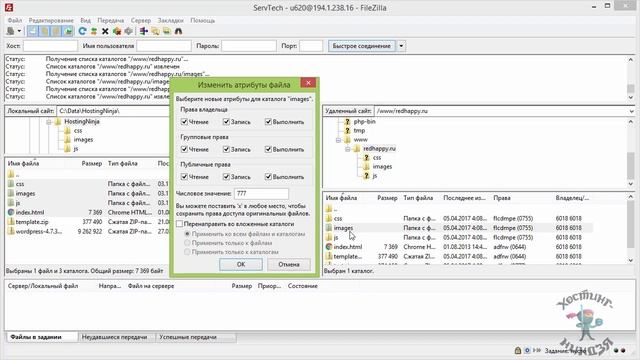Image resolution: width=640 pixels, height=360 pixels.
Task: Open the Вид menu
Action: point(85,20)
